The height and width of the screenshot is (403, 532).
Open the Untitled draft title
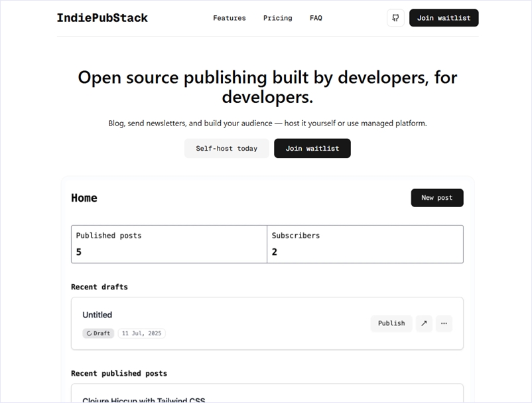tap(97, 315)
